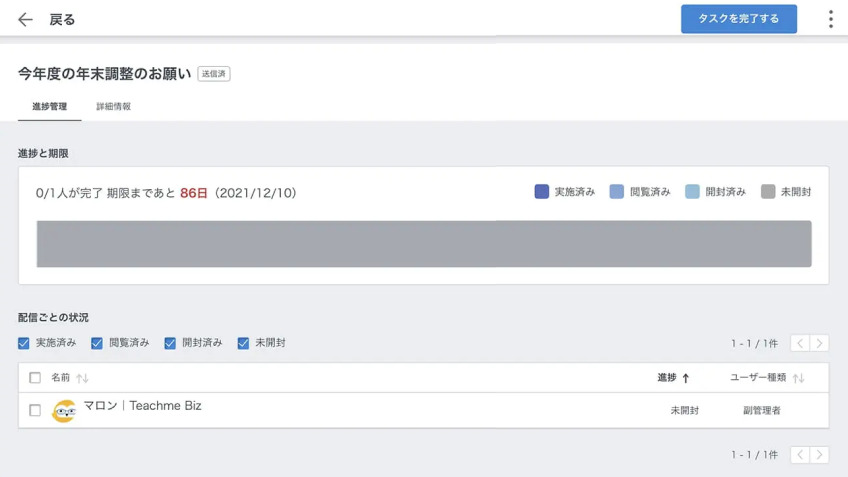This screenshot has height=477, width=848.
Task: Click the 名前 column sort arrows
Action: coord(82,378)
